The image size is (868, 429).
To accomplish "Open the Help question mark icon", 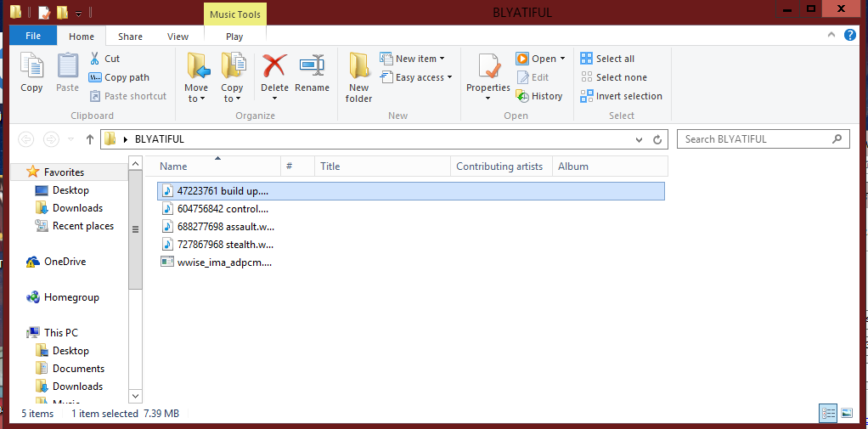I will (x=849, y=35).
